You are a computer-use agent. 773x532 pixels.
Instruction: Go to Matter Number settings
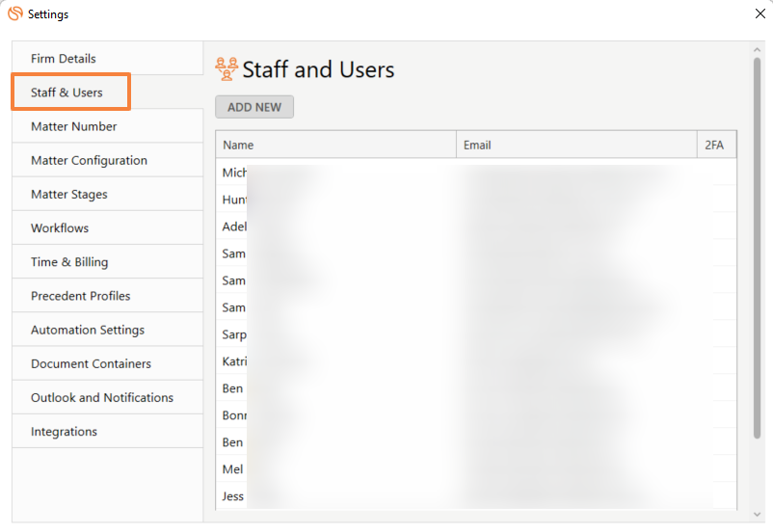[74, 126]
